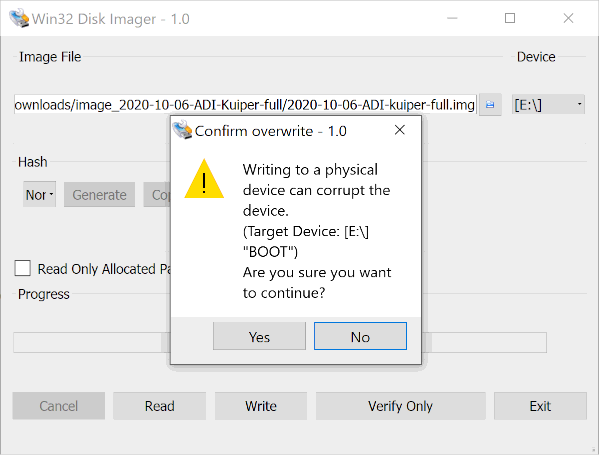599x455 pixels.
Task: Open the Hash type dropdown
Action: [x=39, y=194]
